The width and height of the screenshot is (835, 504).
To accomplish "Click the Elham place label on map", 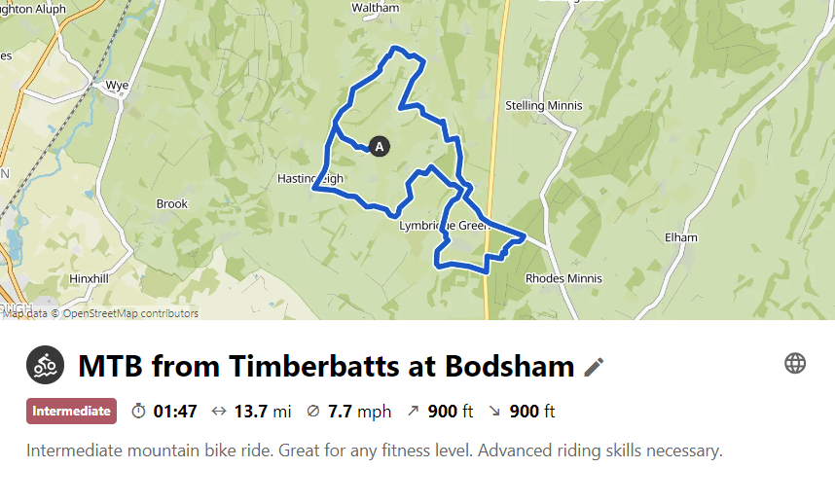I will pos(680,237).
